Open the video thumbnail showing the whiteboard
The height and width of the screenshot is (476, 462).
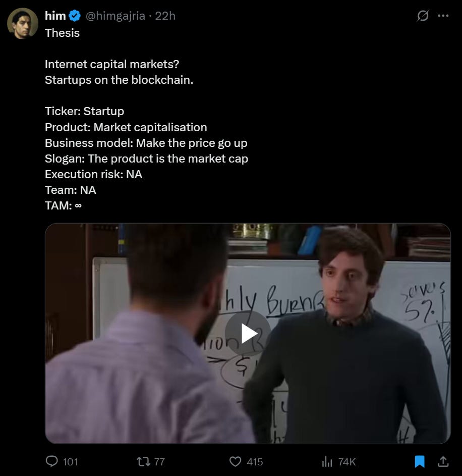248,333
